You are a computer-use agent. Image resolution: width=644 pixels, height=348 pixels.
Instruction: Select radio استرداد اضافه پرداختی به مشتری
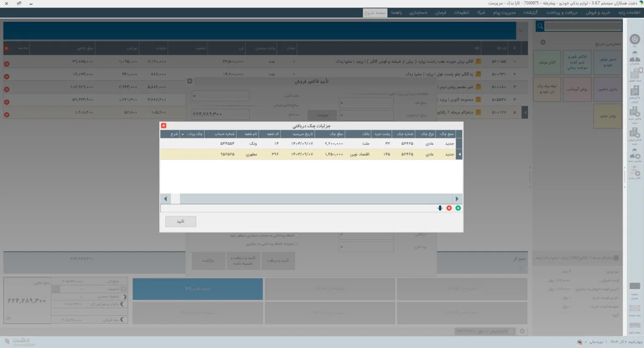[x=297, y=244]
